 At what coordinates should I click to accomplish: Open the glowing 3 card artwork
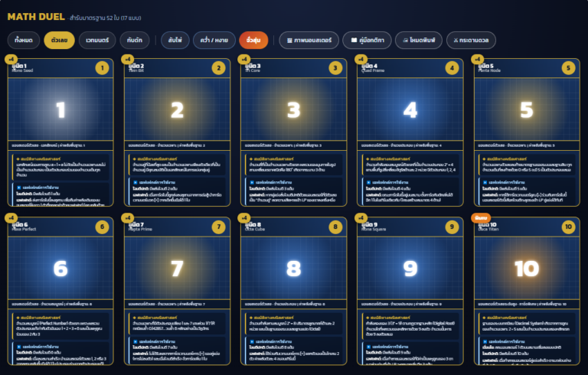pyautogui.click(x=294, y=109)
